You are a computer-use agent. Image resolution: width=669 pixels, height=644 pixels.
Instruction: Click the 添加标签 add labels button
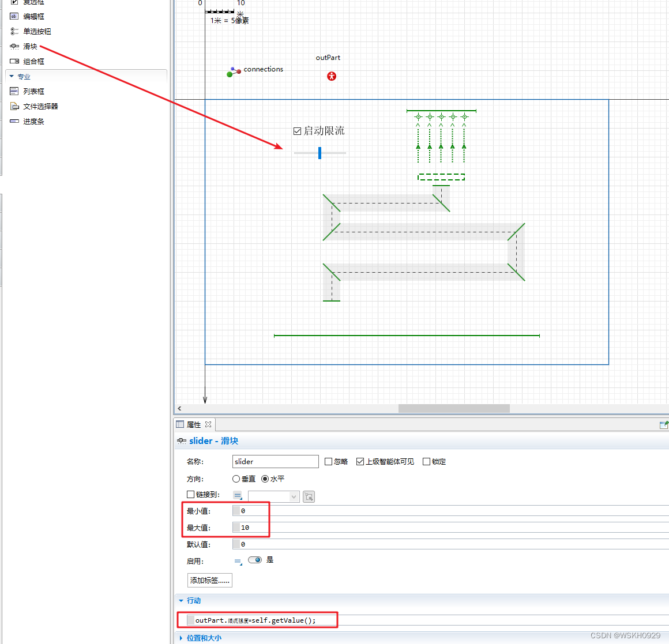(x=209, y=581)
